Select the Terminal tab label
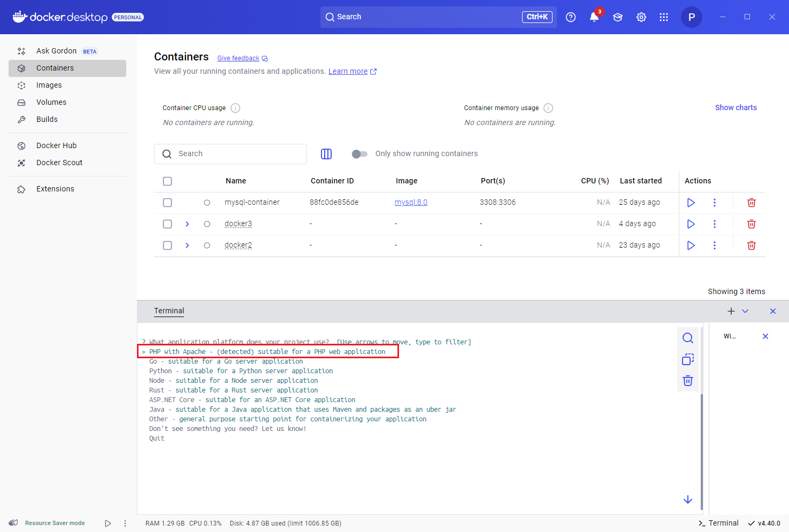The height and width of the screenshot is (532, 789). [x=169, y=311]
